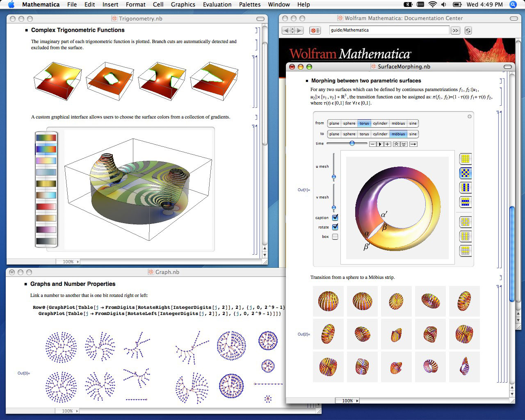Toggle the toolbar pill button in Trigonometry.nb title bar

tap(260, 19)
